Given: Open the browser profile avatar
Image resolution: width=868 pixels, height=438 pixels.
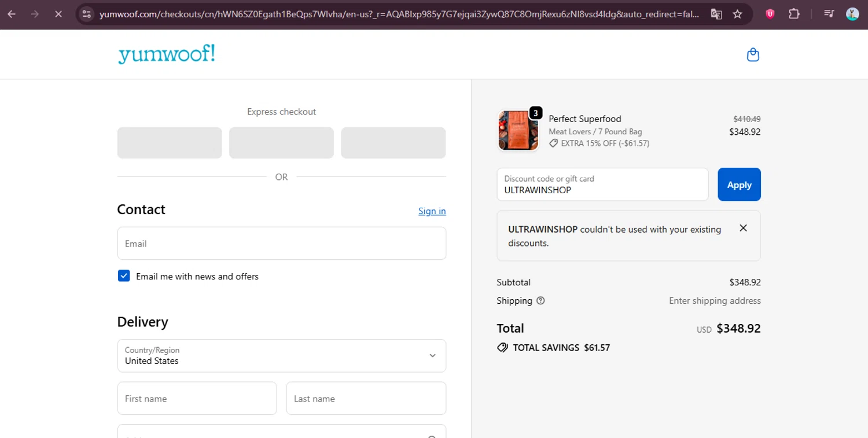Looking at the screenshot, I should [852, 14].
